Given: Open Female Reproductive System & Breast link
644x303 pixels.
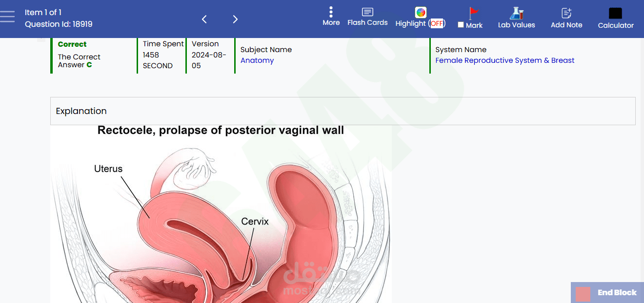Looking at the screenshot, I should (x=505, y=60).
